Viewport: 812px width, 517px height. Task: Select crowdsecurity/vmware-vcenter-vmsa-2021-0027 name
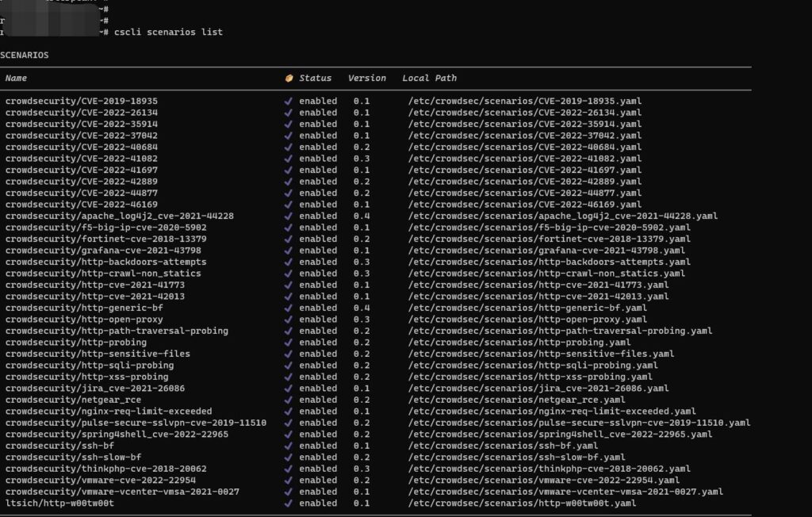[x=122, y=492]
